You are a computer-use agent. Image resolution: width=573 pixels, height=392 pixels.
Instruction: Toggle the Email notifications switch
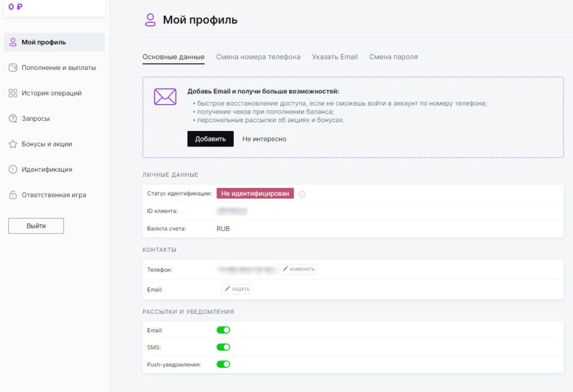pyautogui.click(x=223, y=330)
